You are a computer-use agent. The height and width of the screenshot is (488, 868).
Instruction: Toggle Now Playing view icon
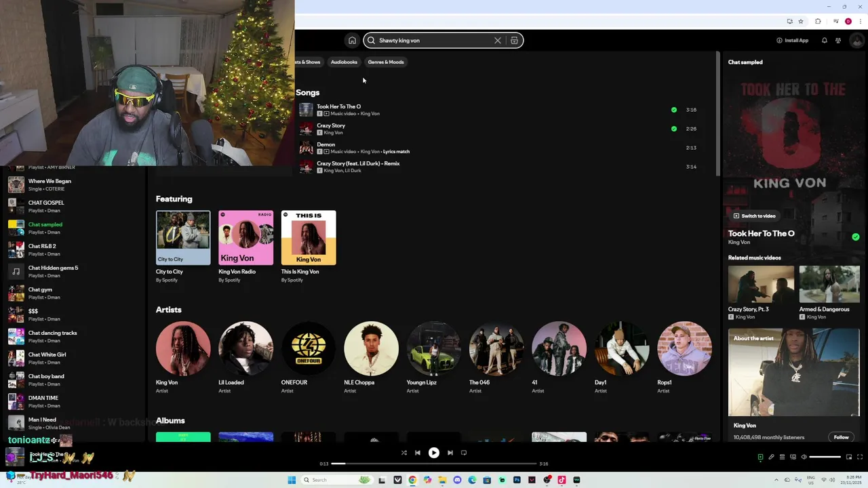pos(760,457)
